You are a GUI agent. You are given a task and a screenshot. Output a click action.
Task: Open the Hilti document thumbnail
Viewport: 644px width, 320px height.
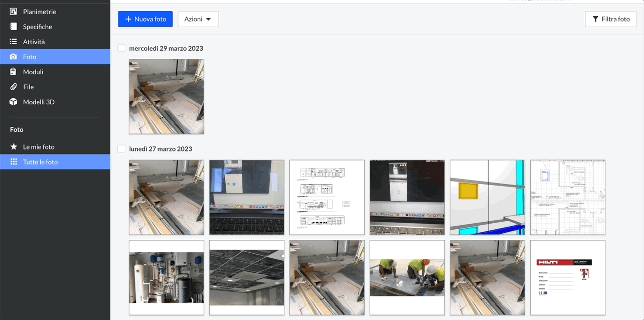click(x=567, y=277)
